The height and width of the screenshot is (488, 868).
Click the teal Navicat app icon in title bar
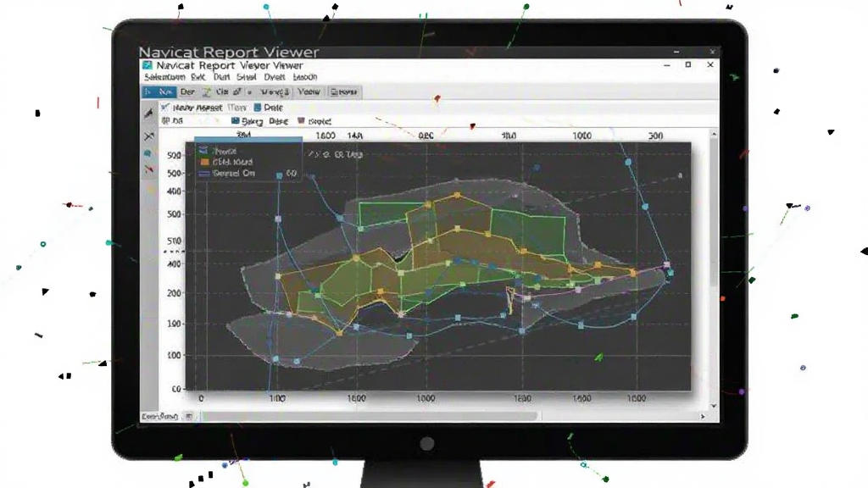coord(147,65)
